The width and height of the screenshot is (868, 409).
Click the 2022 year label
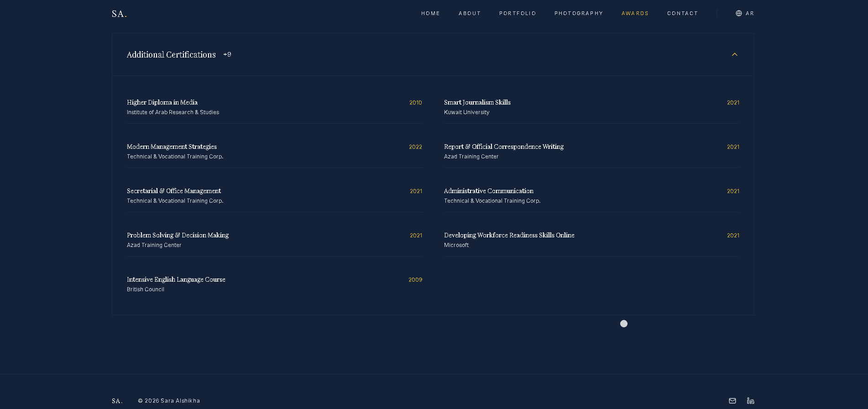point(415,147)
